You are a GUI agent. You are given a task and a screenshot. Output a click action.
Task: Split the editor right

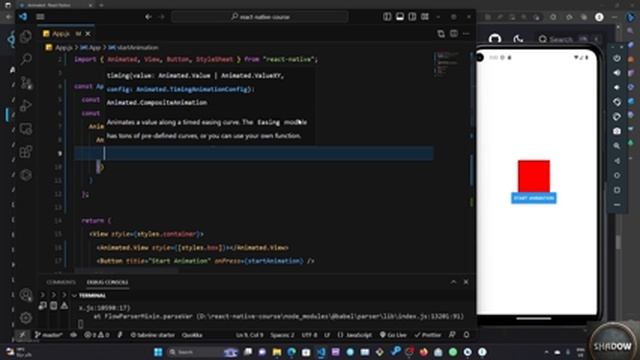pyautogui.click(x=453, y=34)
